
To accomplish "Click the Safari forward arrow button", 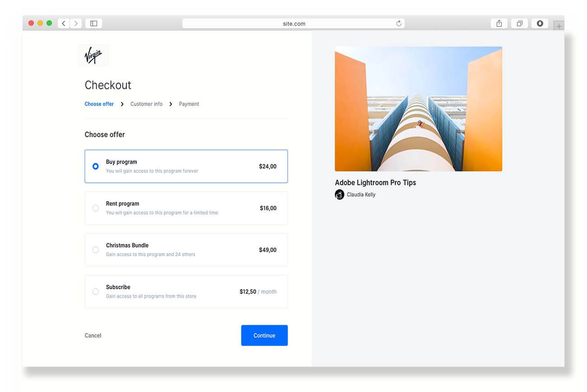I will (x=76, y=23).
